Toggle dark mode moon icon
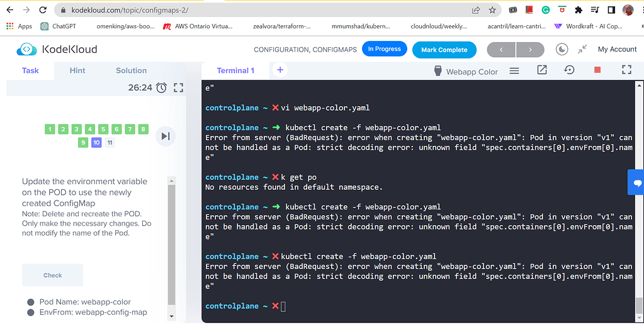This screenshot has height=325, width=644. click(x=562, y=49)
